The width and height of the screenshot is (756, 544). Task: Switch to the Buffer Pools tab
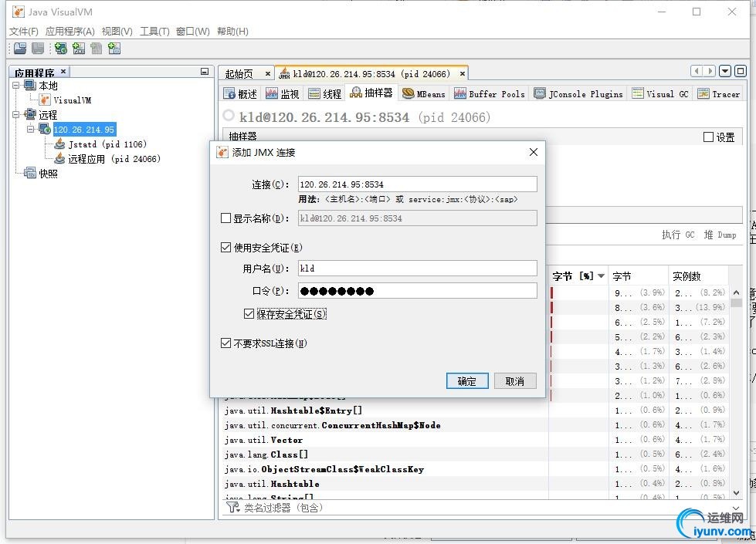(490, 93)
